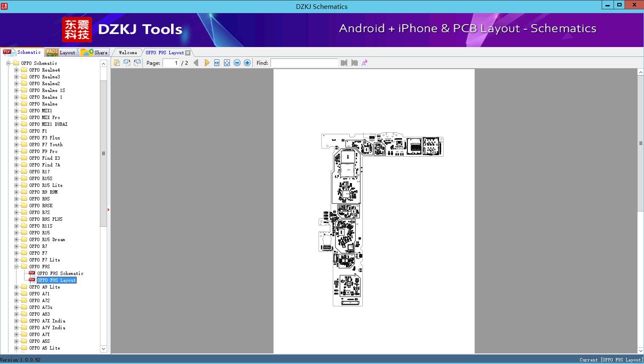Fit the page to width
This screenshot has width=644, height=364.
tap(217, 63)
